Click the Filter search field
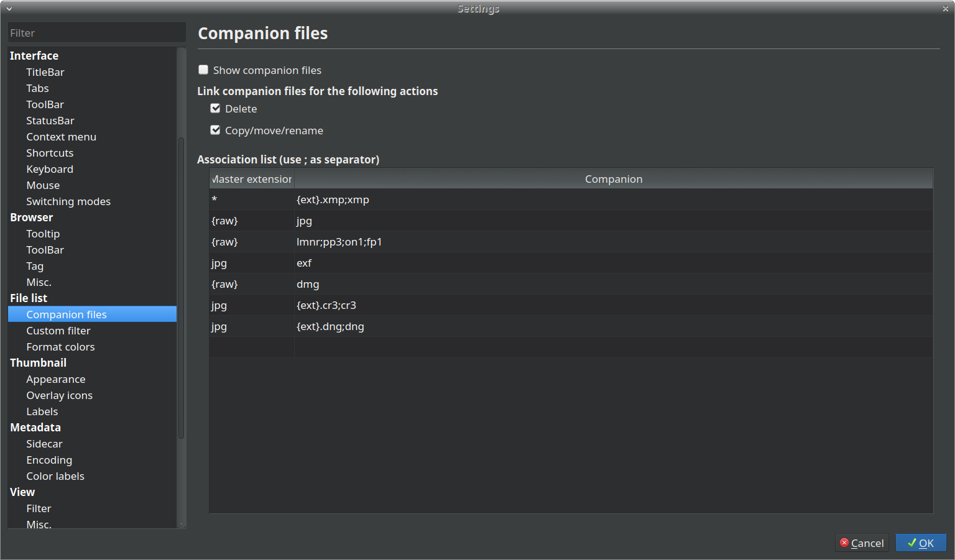The height and width of the screenshot is (560, 955). point(96,33)
